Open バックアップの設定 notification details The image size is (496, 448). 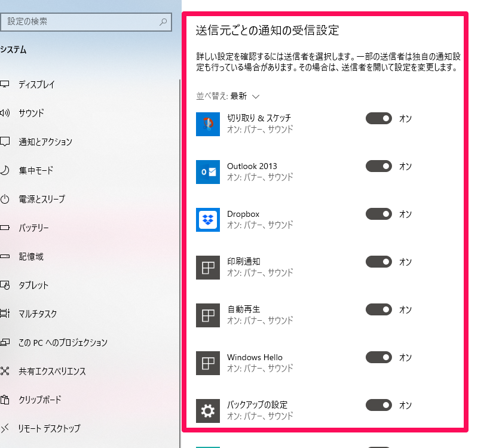(x=261, y=410)
